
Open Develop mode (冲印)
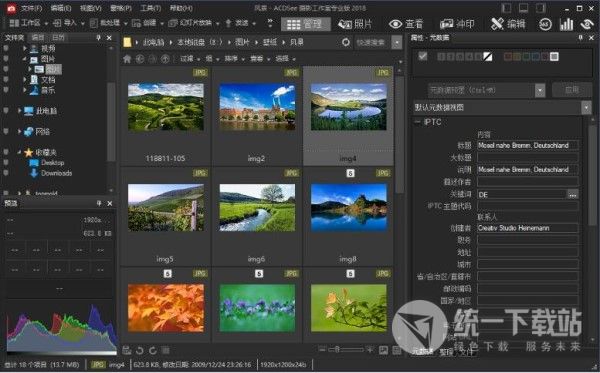point(457,24)
